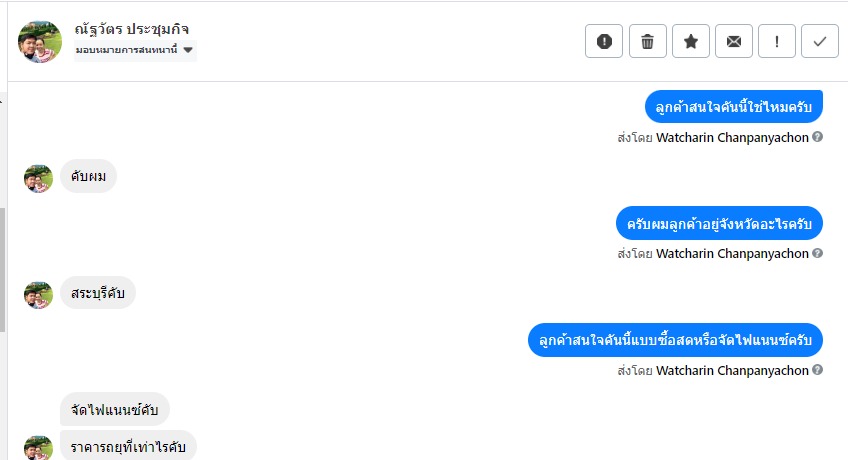Click the จัดไฟแนนซ์คับ message bubble

(115, 409)
